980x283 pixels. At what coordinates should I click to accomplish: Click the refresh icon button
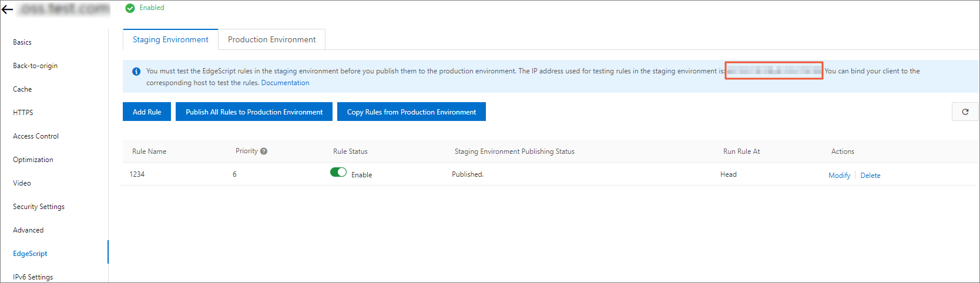965,112
